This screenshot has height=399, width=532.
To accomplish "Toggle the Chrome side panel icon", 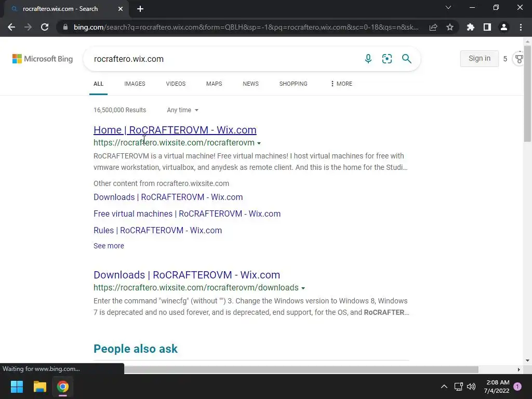I will [487, 27].
